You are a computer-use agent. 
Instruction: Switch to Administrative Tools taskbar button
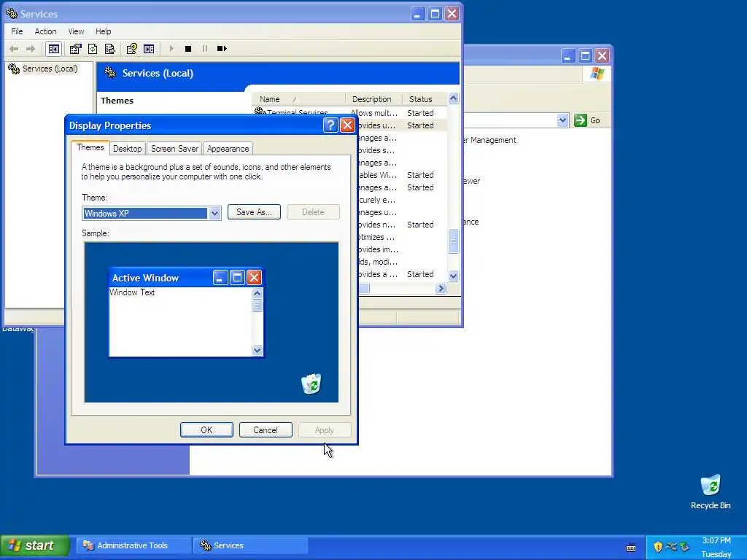[133, 545]
